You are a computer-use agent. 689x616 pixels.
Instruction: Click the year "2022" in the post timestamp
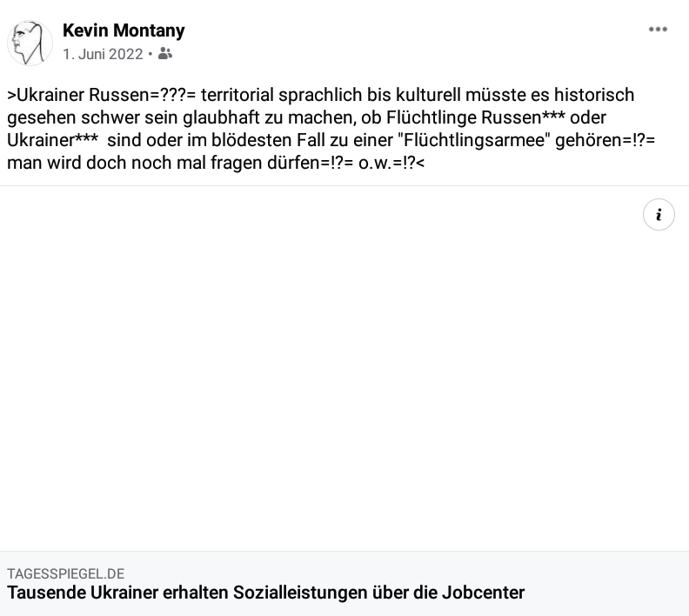[125, 54]
